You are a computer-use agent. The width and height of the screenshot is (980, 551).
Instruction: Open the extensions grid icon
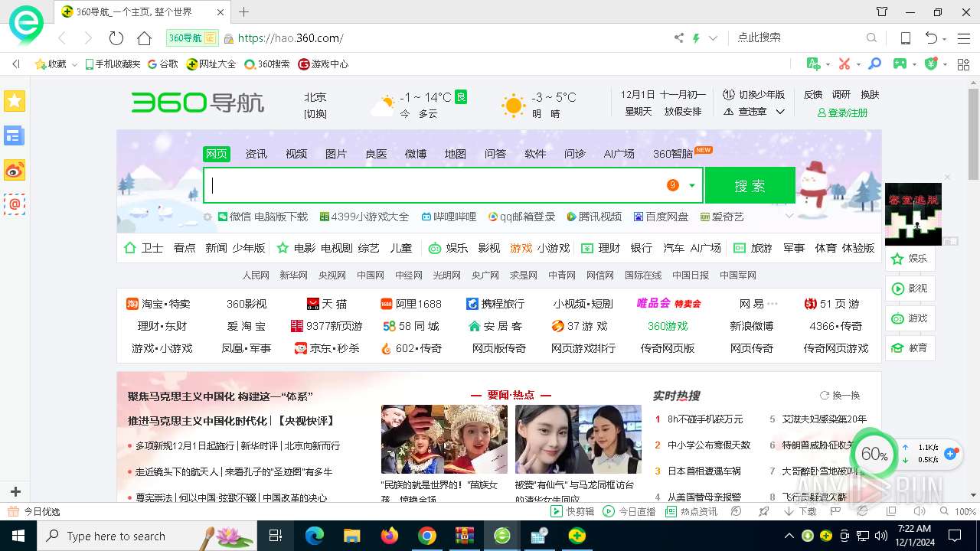964,64
